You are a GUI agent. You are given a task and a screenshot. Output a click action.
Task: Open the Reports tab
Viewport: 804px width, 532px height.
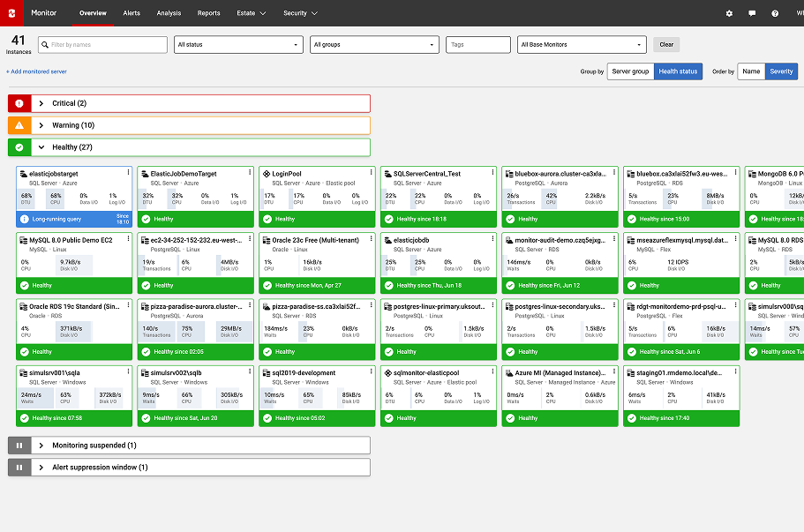coord(208,13)
